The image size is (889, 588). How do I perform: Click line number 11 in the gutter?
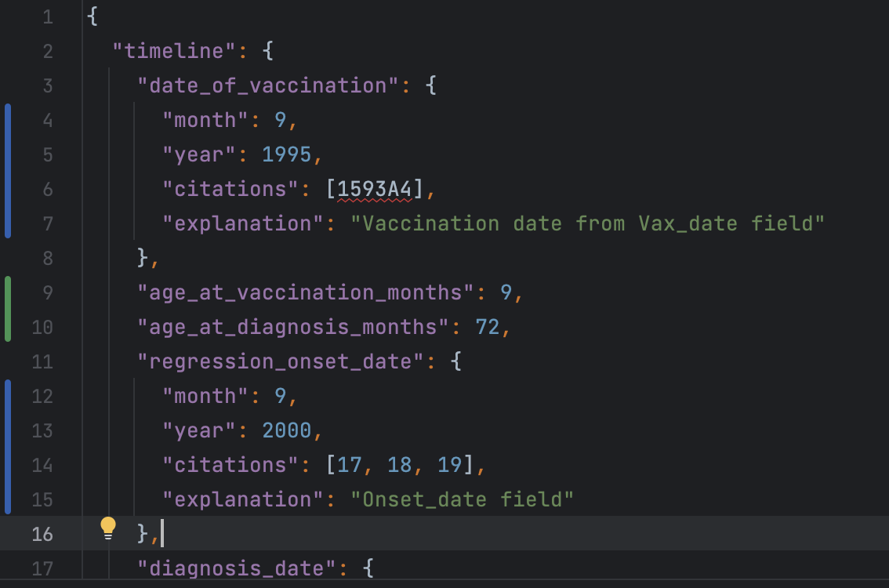[42, 361]
